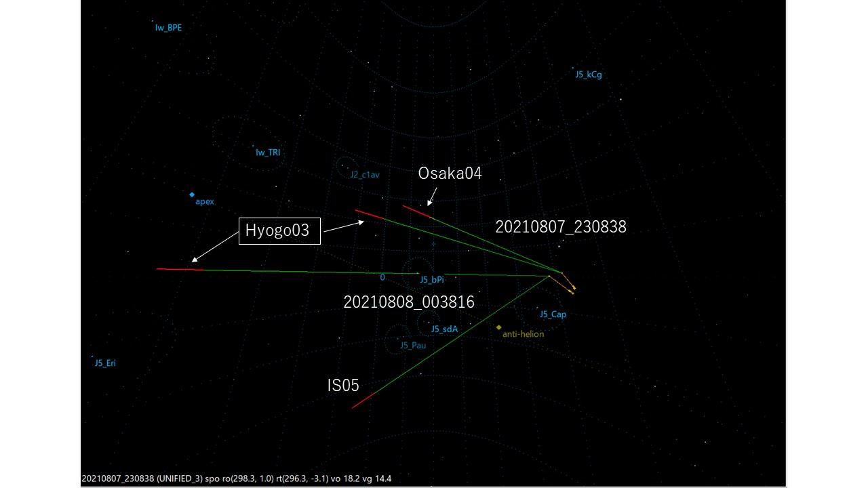Select the 20210807_230838 event label
This screenshot has height=488, width=868.
tap(561, 227)
